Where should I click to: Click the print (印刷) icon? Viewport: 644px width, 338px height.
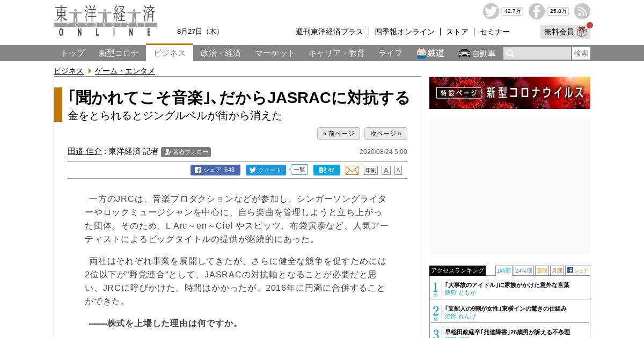[x=371, y=170]
